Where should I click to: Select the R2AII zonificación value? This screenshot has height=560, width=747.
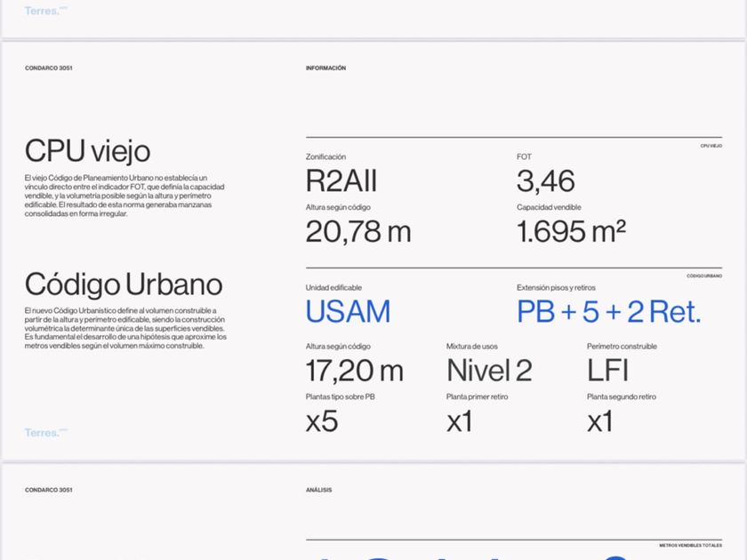point(341,181)
